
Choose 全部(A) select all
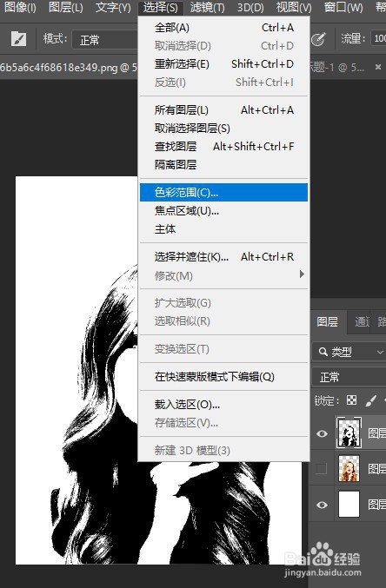click(223, 28)
